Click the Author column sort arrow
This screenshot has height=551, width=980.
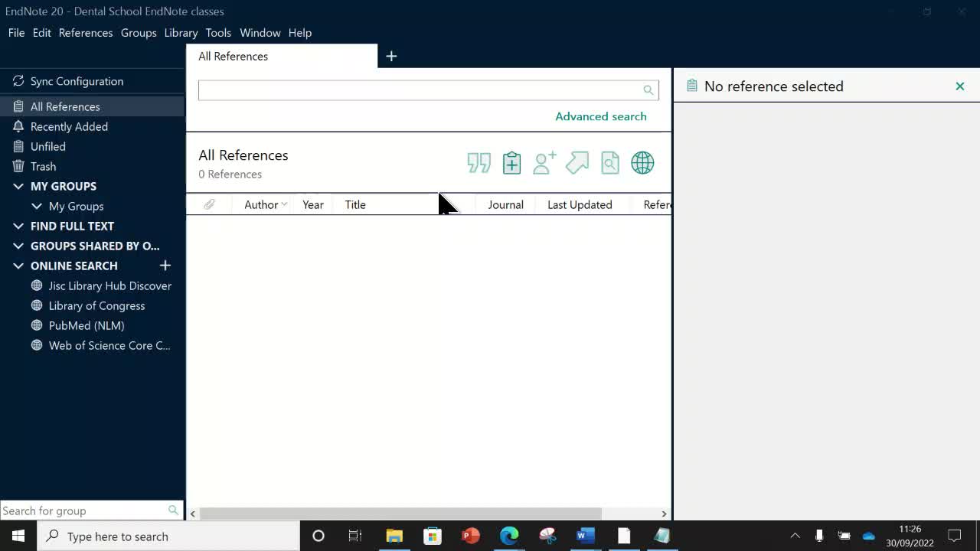(x=284, y=204)
